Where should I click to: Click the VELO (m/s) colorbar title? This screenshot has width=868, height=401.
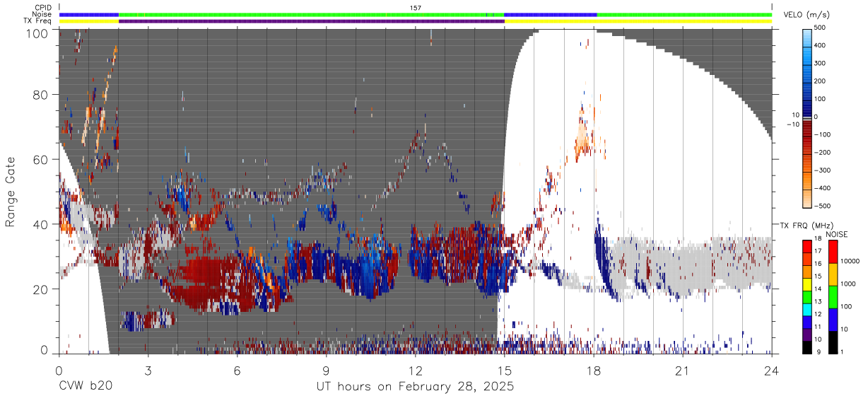click(x=807, y=15)
